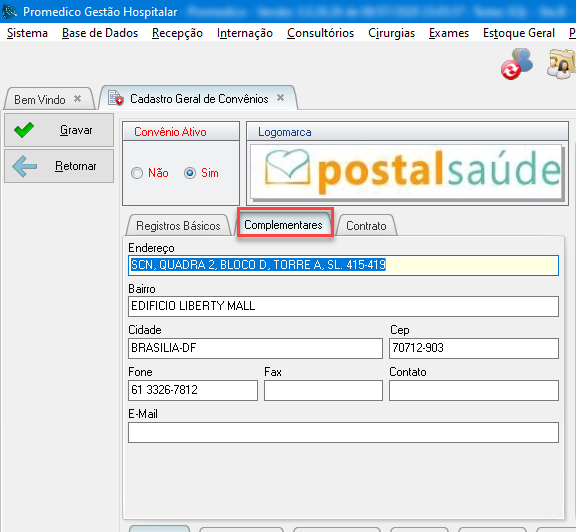
Task: Switch to the Registros Básicos tab
Action: click(x=178, y=225)
